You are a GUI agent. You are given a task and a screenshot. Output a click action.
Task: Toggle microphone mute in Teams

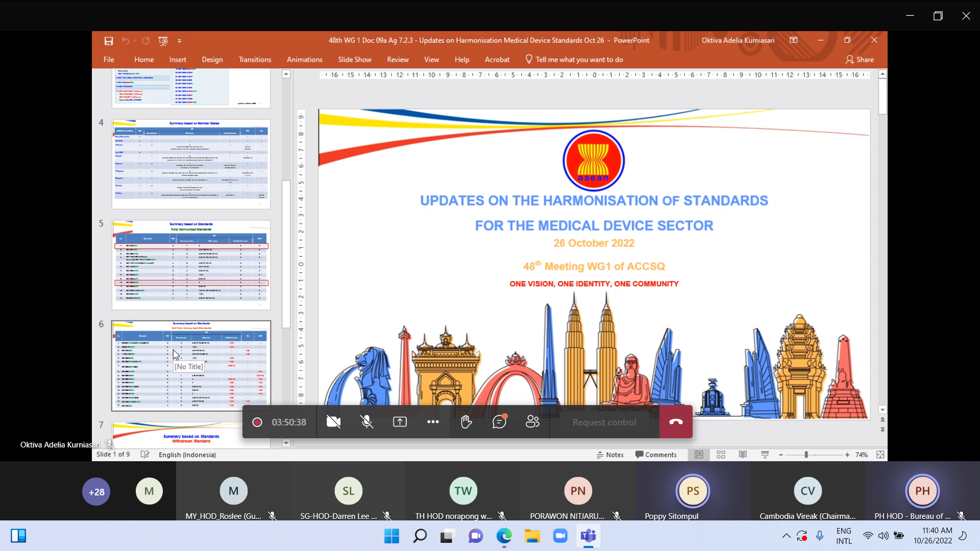(366, 422)
